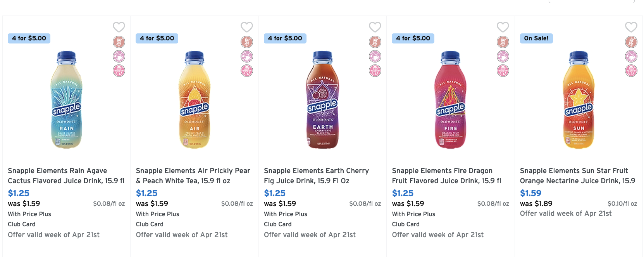Click the flask icon on Sun Star Fruit product
Viewport: 644px width, 257px height.
[x=631, y=56]
